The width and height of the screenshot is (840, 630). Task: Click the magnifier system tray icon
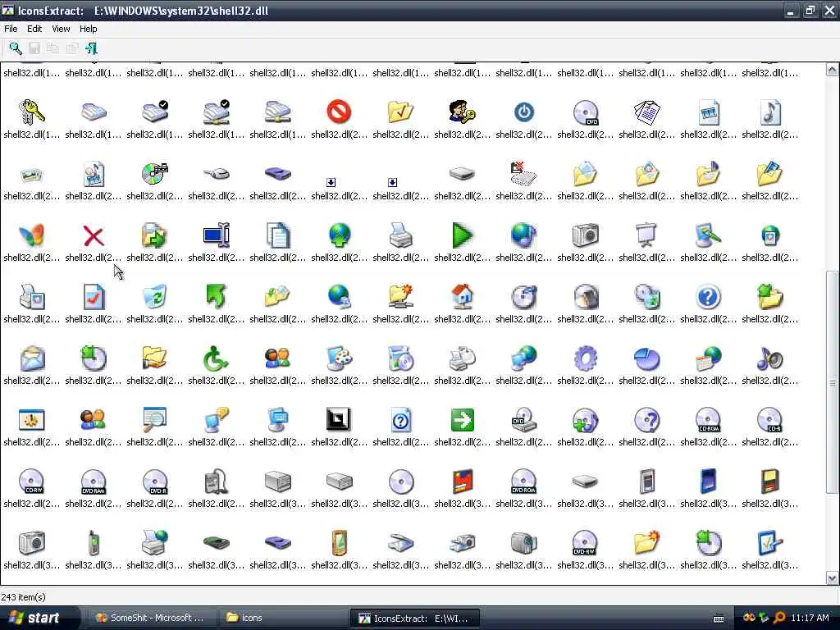(779, 618)
